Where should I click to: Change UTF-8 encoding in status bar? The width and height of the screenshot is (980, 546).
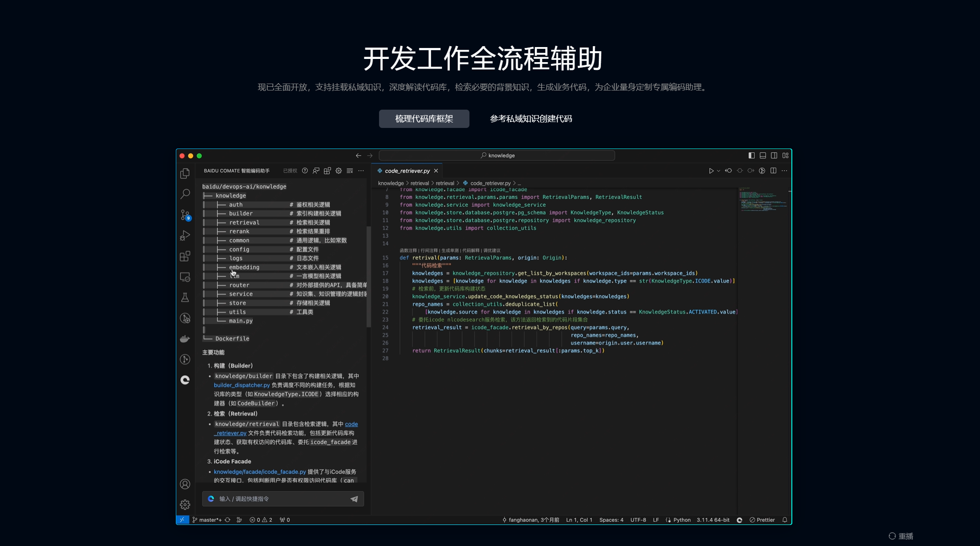click(x=638, y=520)
